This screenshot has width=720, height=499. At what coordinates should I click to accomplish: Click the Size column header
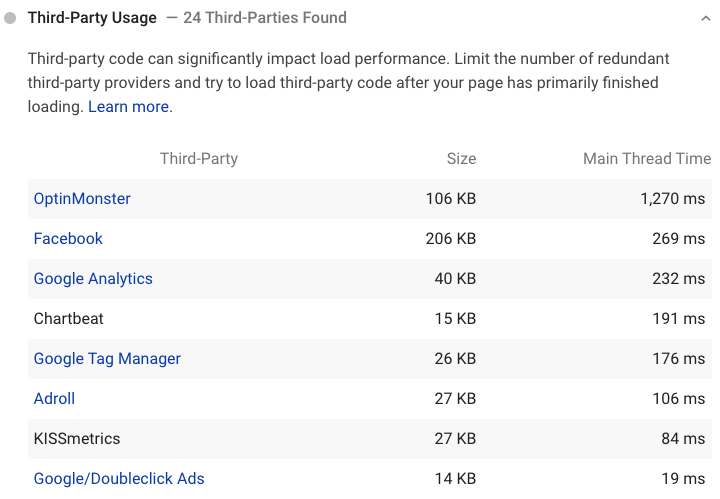coord(461,159)
